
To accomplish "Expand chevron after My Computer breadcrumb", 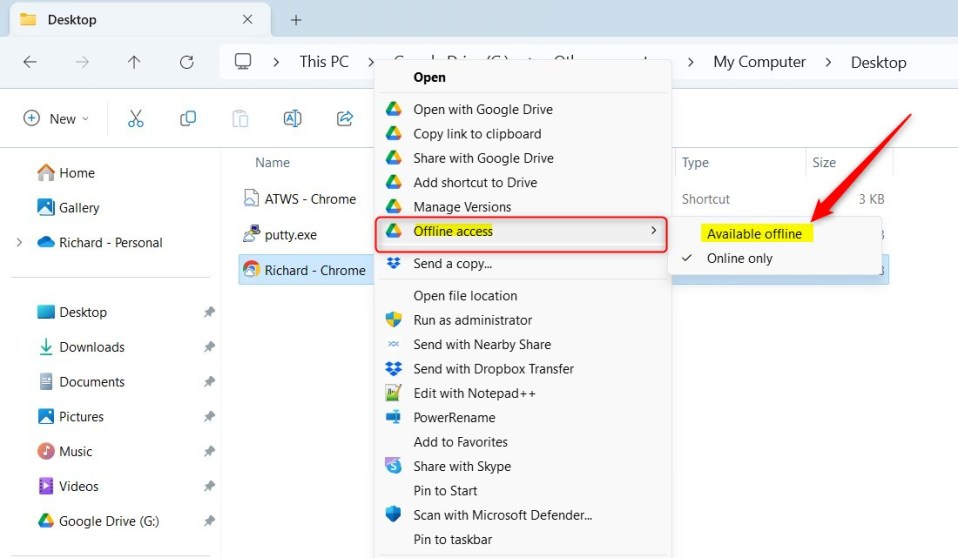I will pyautogui.click(x=828, y=62).
